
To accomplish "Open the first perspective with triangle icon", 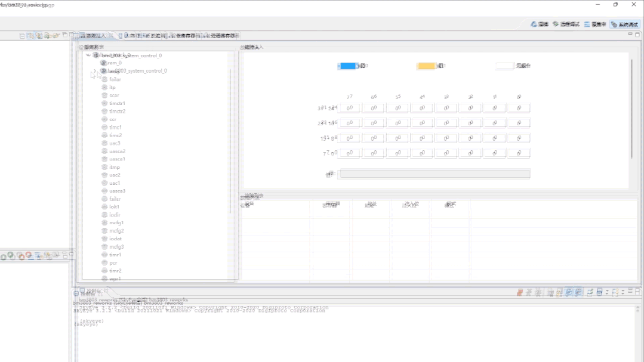I will (x=540, y=24).
